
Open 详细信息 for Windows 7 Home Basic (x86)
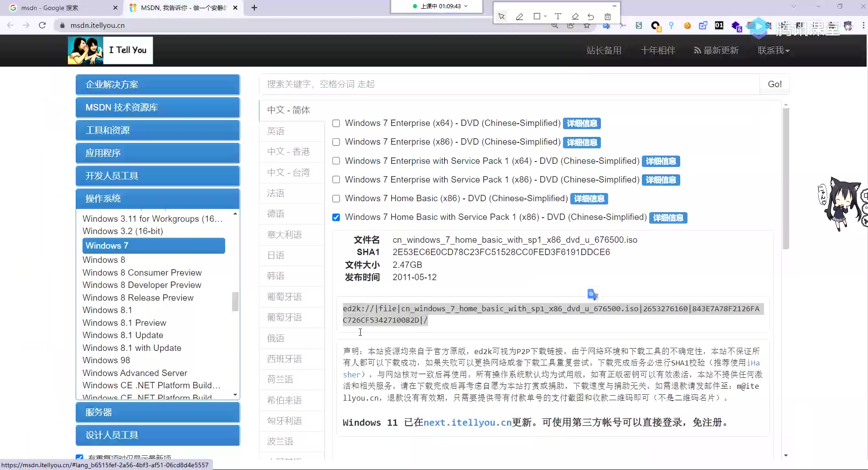589,199
